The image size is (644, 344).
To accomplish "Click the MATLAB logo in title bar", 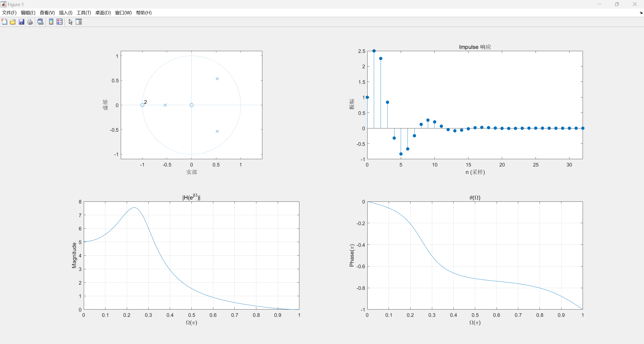I will [4, 4].
